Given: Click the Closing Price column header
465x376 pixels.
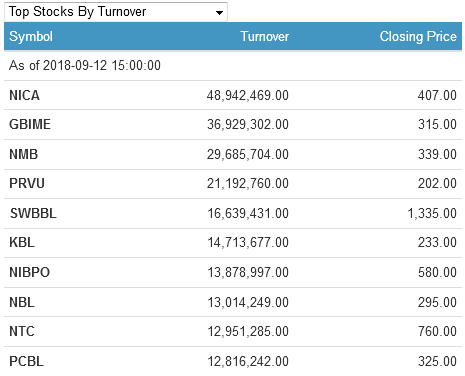Looking at the screenshot, I should tap(418, 37).
